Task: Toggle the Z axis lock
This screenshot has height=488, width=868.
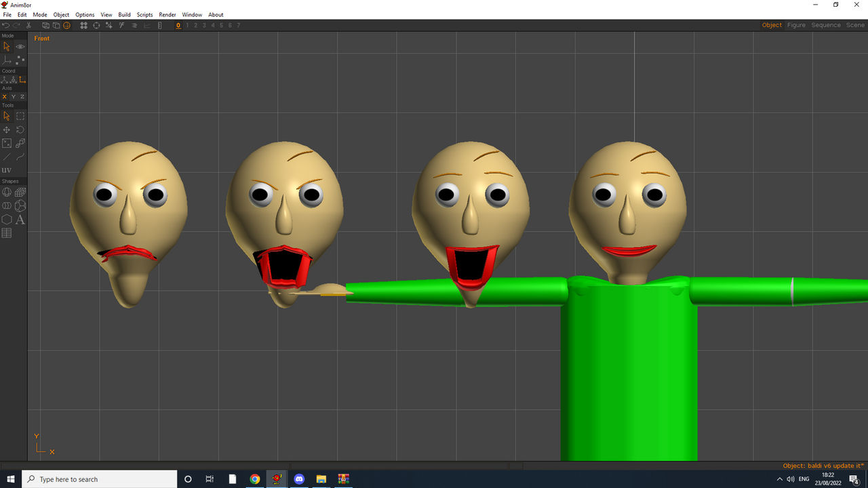Action: click(22, 97)
